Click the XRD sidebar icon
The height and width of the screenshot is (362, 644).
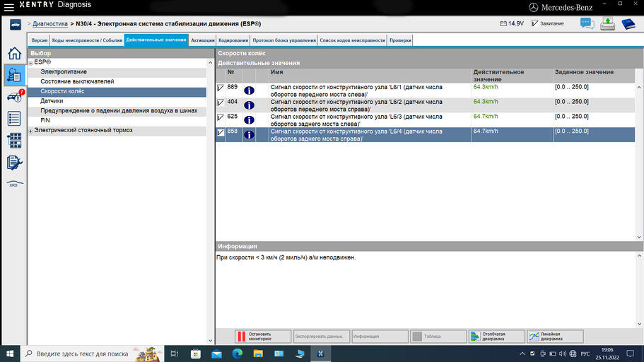click(14, 184)
